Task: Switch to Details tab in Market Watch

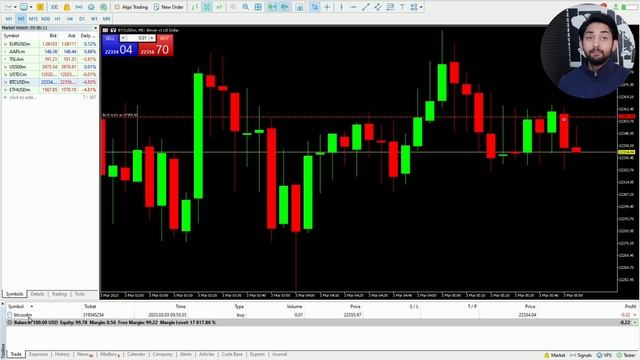Action: pos(37,294)
